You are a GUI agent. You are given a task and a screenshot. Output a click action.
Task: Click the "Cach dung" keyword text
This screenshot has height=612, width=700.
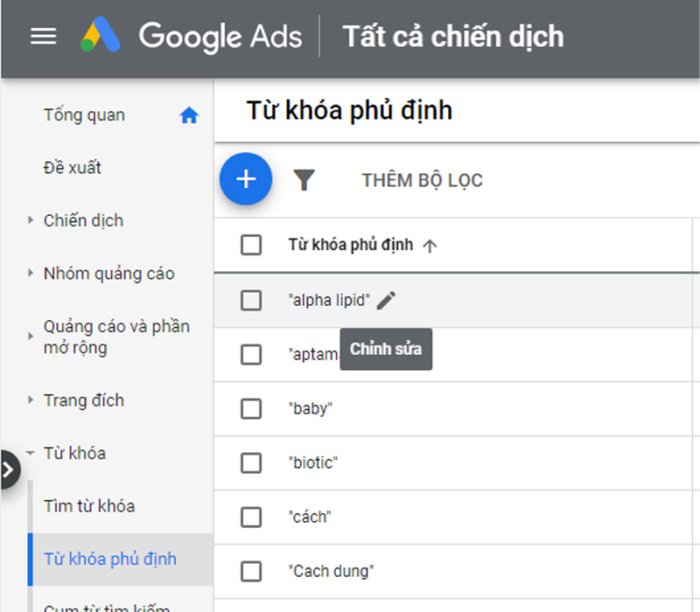[331, 572]
